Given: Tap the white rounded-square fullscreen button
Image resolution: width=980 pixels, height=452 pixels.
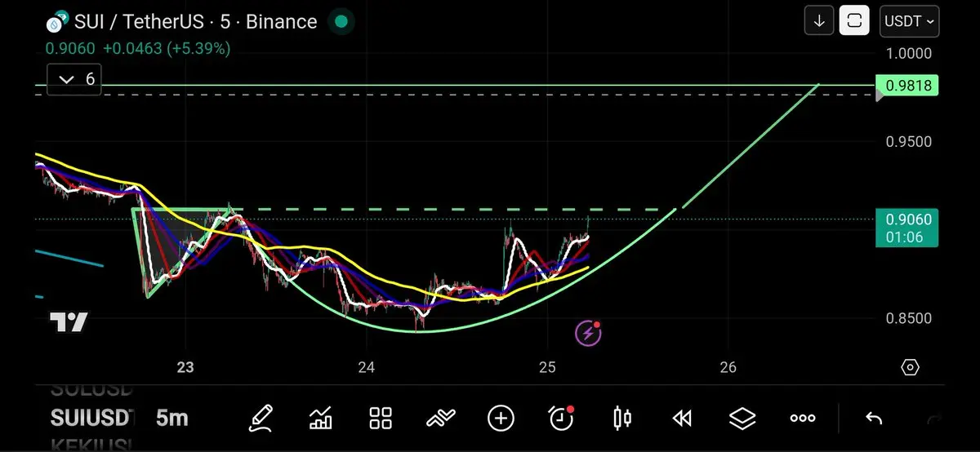Looking at the screenshot, I should [x=854, y=20].
